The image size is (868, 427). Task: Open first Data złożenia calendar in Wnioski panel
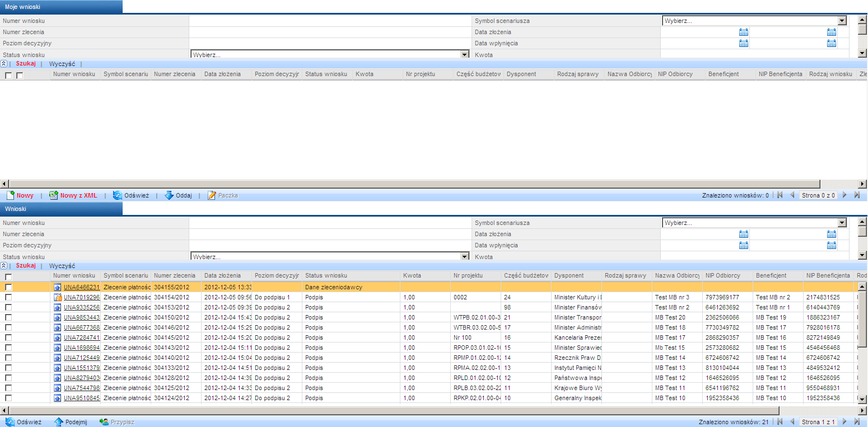pos(744,234)
